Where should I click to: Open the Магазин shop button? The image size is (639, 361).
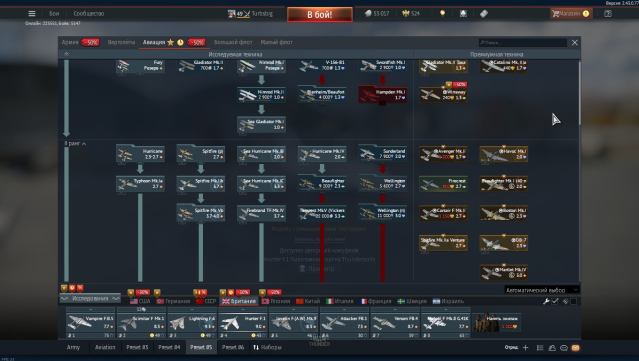(571, 13)
